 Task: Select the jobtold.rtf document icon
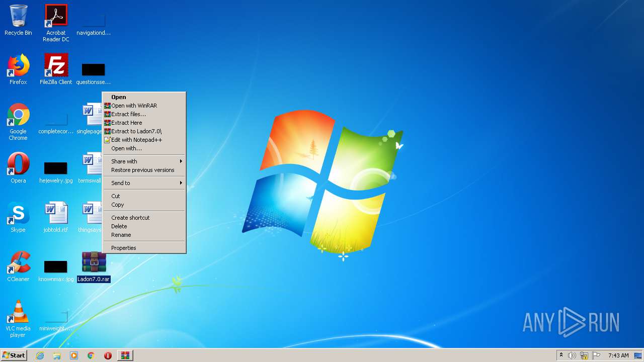(x=56, y=217)
